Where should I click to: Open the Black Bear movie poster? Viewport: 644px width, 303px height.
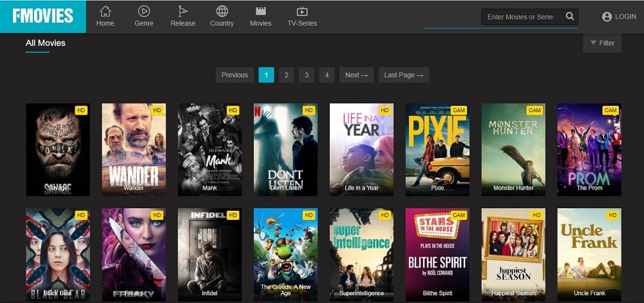pos(58,255)
